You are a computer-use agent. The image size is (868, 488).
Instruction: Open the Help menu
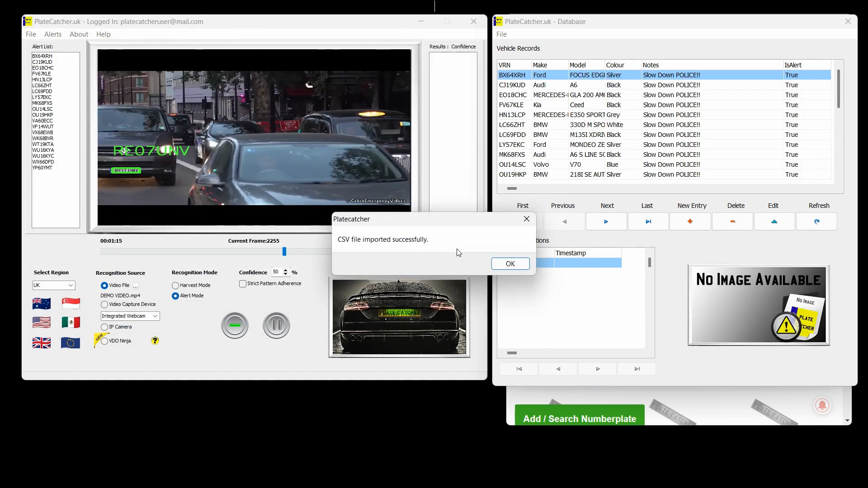click(x=103, y=34)
